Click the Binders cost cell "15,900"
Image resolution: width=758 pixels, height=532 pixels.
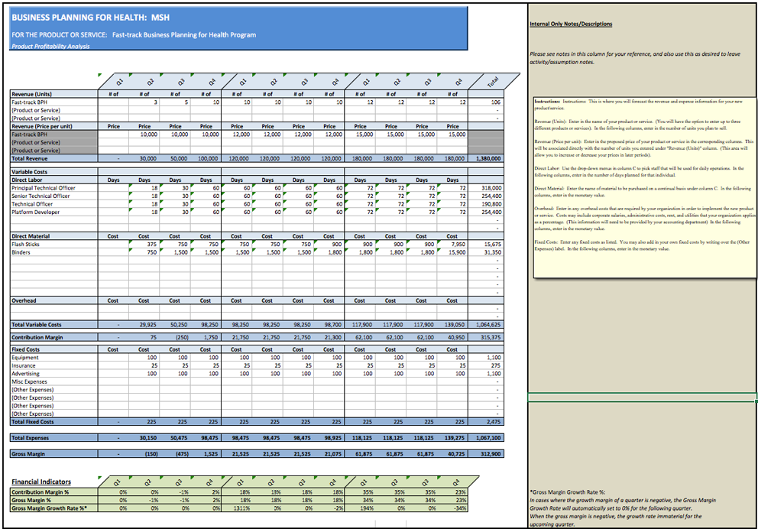tap(453, 252)
